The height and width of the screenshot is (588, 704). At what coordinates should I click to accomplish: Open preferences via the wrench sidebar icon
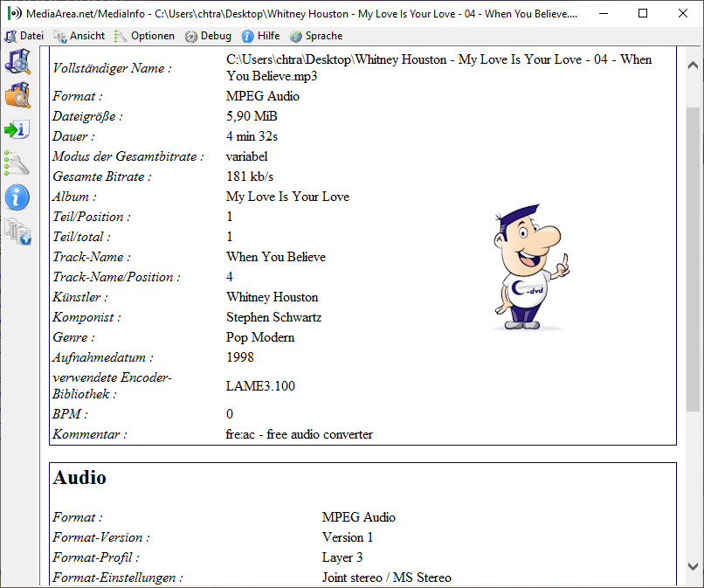tap(17, 163)
